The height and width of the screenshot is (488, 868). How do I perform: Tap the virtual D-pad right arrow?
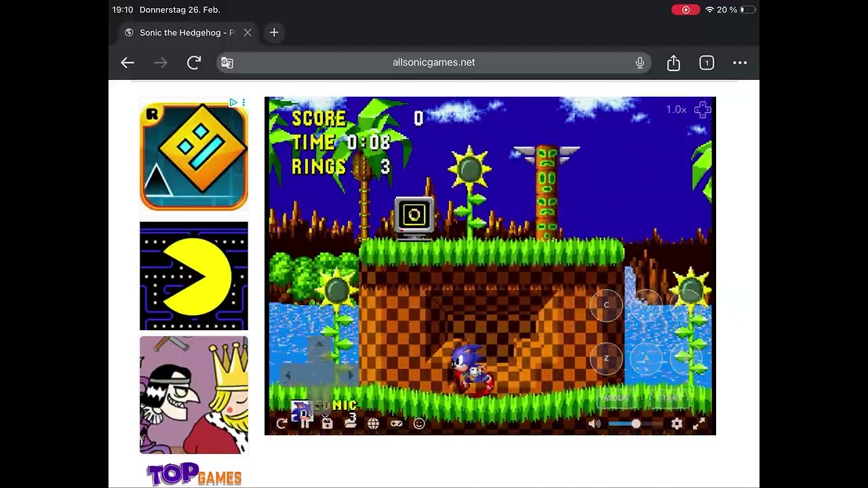(350, 375)
